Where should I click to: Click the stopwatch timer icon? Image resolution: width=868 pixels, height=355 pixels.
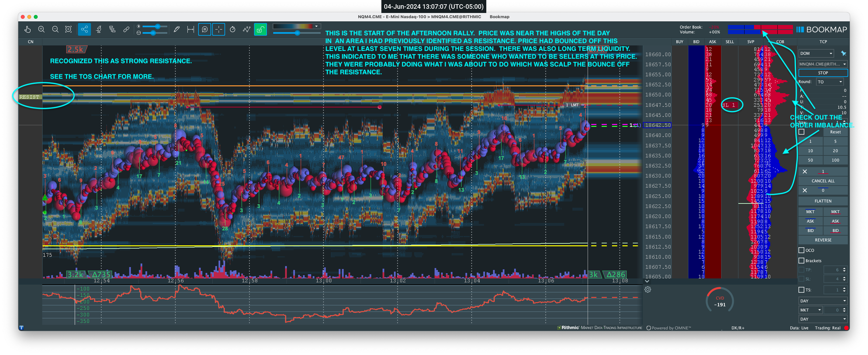pos(233,30)
